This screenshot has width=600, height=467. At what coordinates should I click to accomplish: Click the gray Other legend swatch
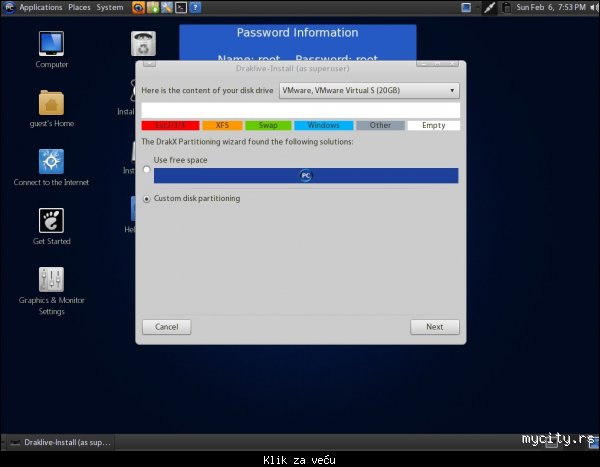[x=380, y=125]
